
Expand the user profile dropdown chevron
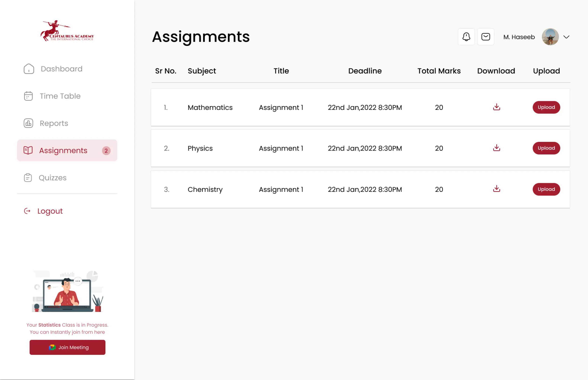click(x=566, y=37)
